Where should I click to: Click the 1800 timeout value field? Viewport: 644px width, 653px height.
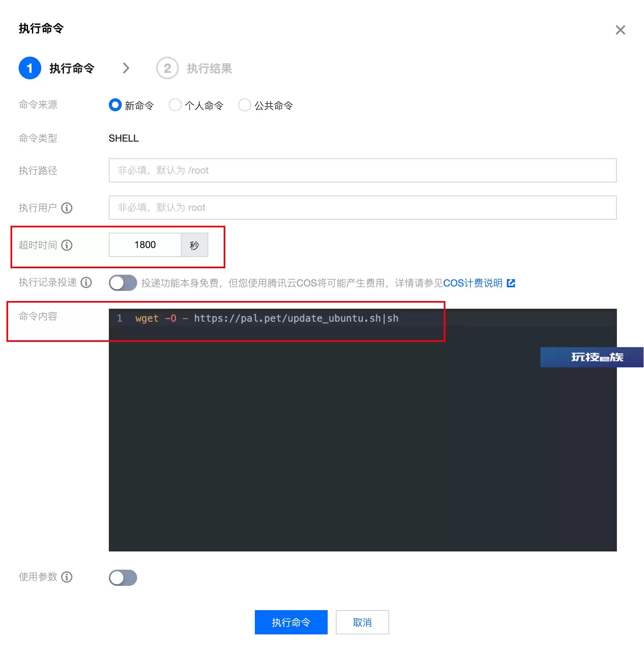[145, 245]
